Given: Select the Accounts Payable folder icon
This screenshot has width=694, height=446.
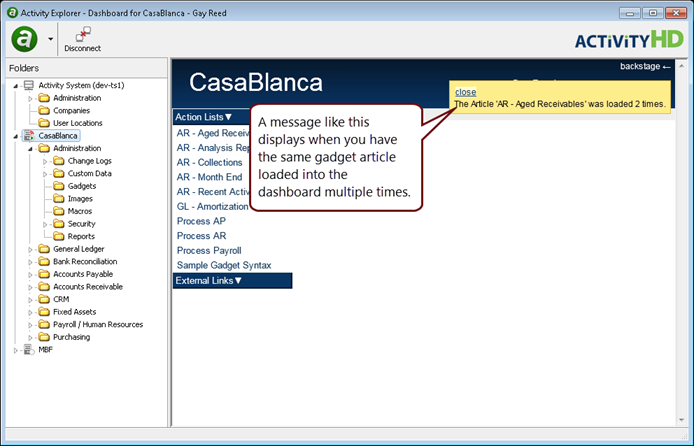Looking at the screenshot, I should tap(44, 274).
